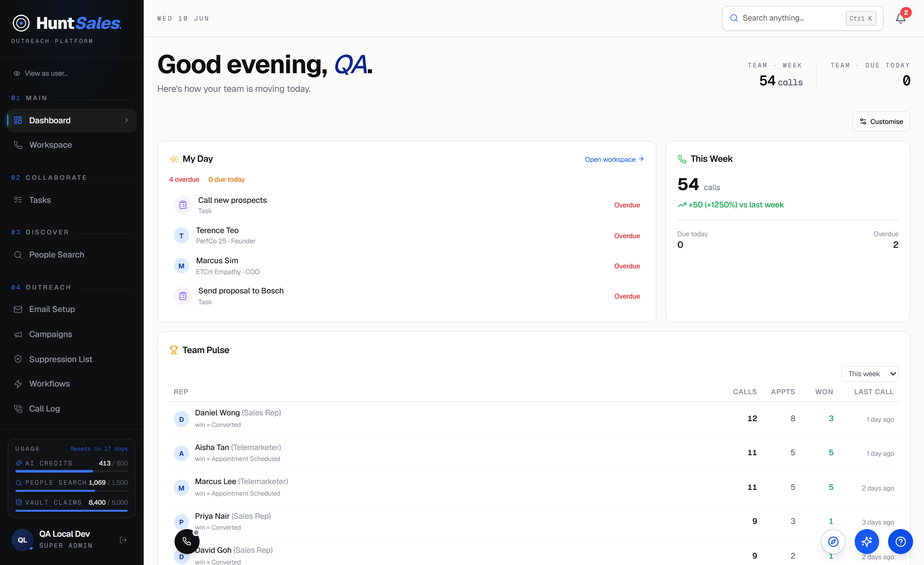Go to Workspace in sidebar
924x565 pixels.
(72, 145)
